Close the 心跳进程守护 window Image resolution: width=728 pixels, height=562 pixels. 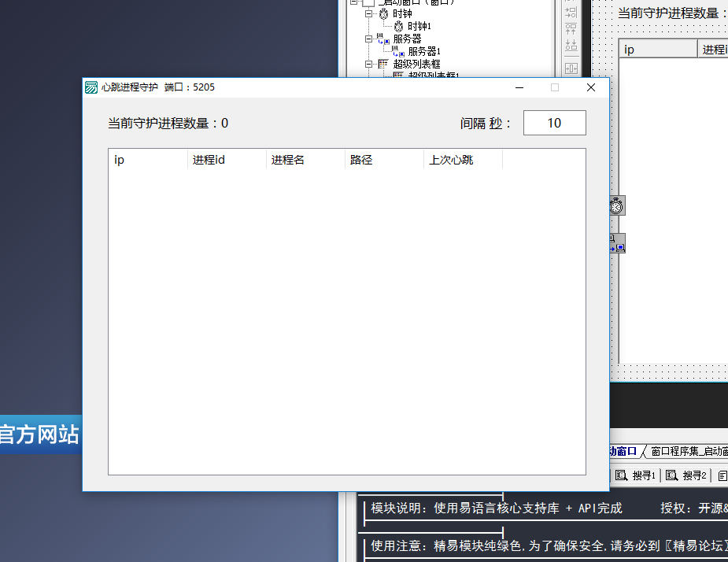[x=591, y=87]
